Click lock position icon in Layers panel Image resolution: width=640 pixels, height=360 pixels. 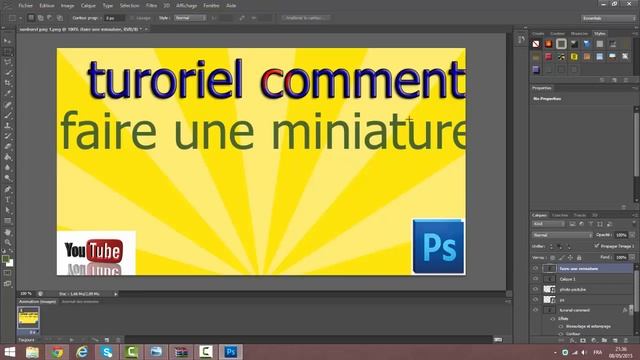pyautogui.click(x=570, y=258)
